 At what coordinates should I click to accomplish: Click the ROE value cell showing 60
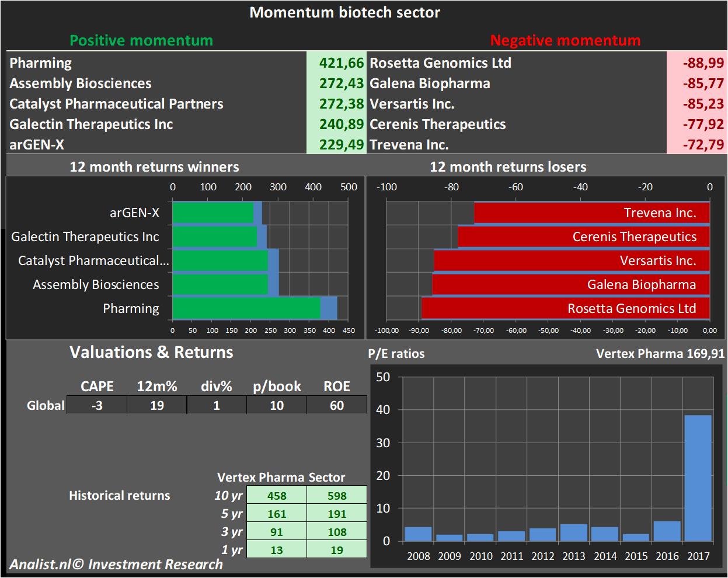[x=336, y=405]
